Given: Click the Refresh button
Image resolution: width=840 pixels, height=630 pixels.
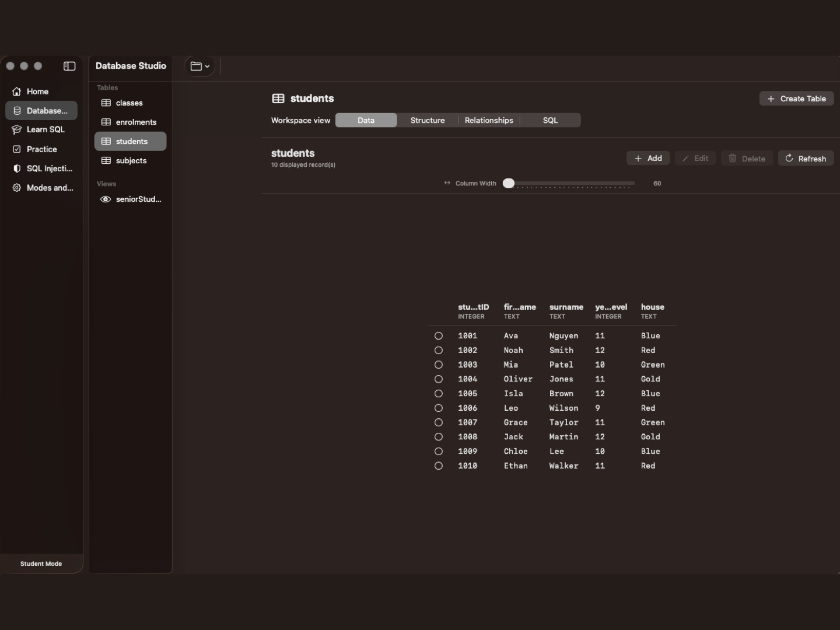Looking at the screenshot, I should pos(806,158).
